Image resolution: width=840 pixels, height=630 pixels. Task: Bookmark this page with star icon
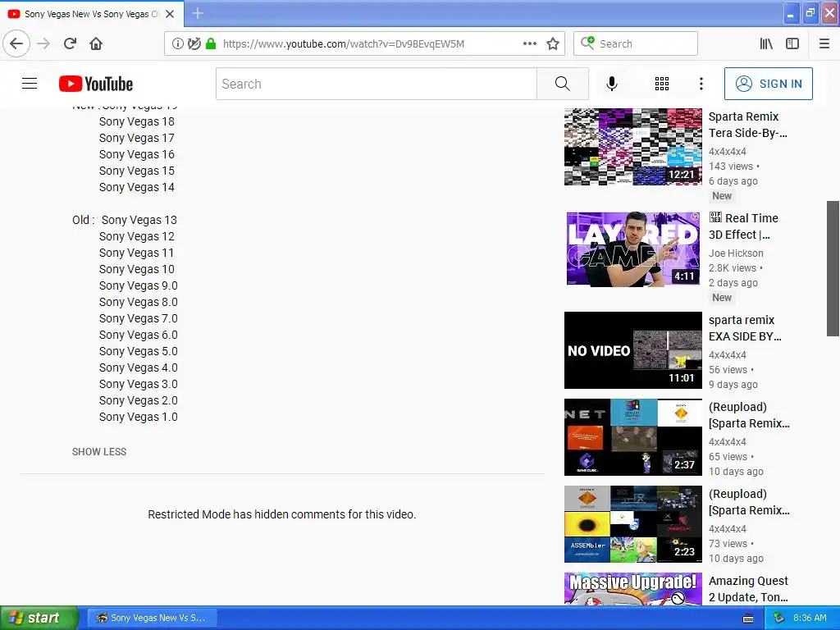click(553, 43)
